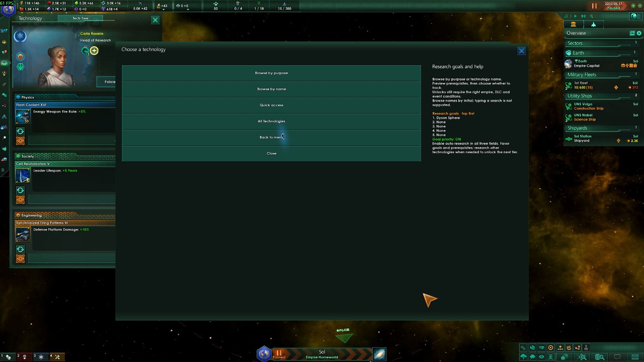Select Browse by name in the list

(x=271, y=89)
